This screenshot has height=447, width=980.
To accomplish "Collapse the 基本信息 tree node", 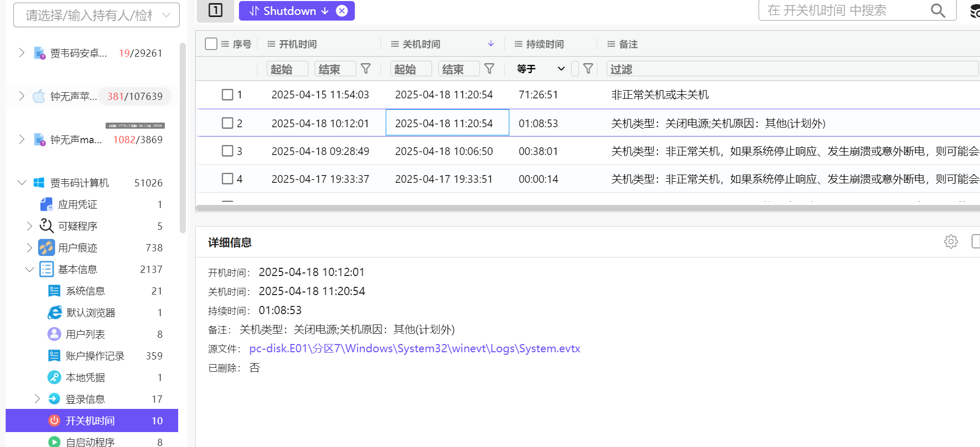I will tap(29, 269).
